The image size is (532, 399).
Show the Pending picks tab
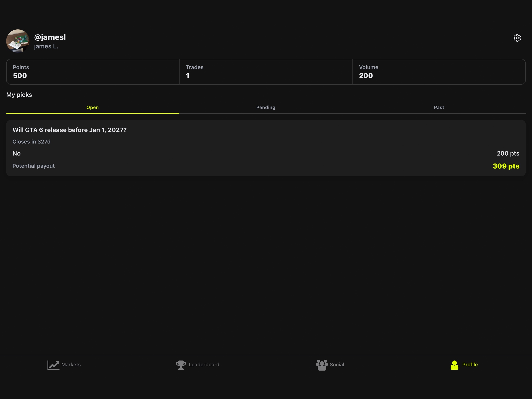(266, 107)
